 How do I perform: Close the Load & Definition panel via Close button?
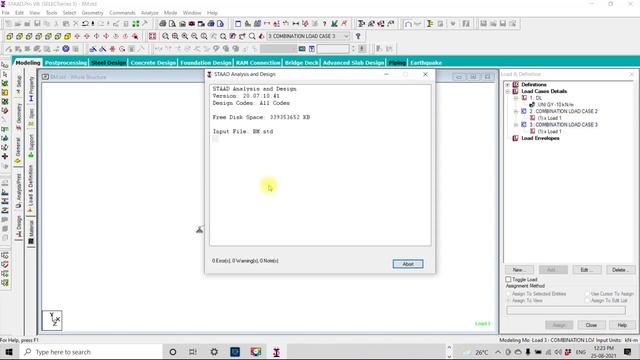tap(591, 325)
